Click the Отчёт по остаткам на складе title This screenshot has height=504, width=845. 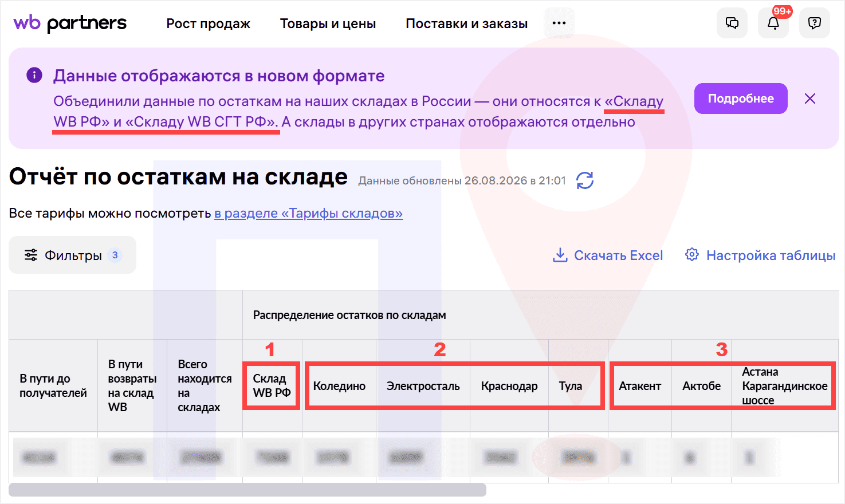(178, 176)
